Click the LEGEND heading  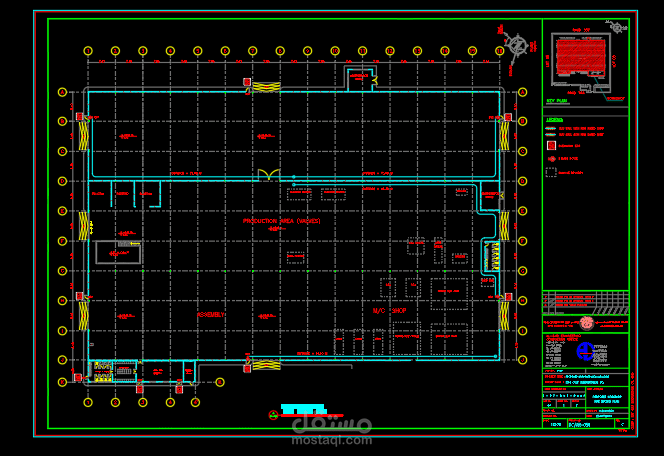click(554, 120)
